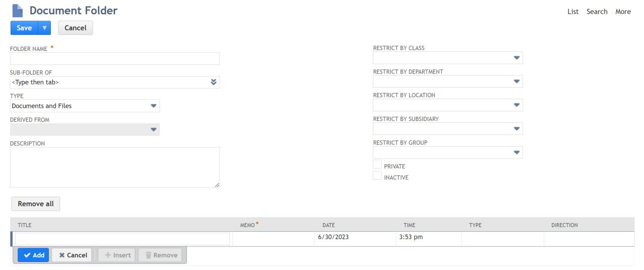Focus the Title input in the table row
The width and height of the screenshot is (644, 270).
coord(122,239)
